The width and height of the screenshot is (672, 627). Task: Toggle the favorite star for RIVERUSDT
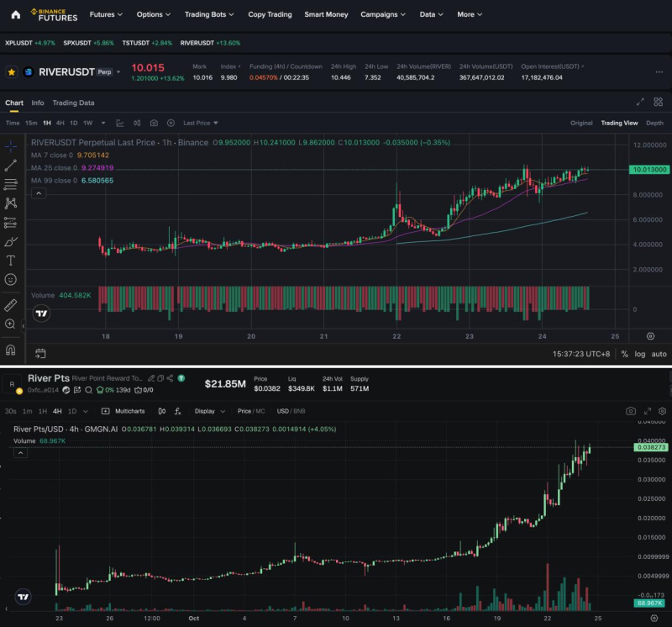tap(12, 71)
